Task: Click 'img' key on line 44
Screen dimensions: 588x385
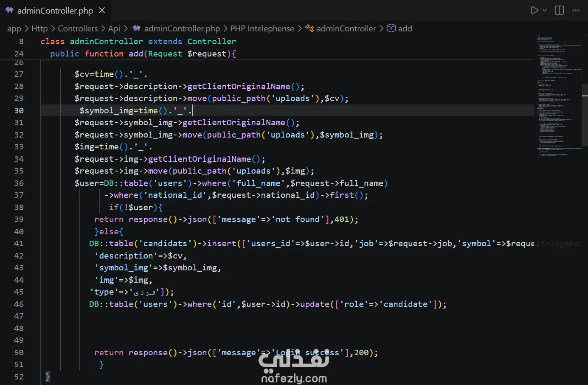Action: (107, 280)
